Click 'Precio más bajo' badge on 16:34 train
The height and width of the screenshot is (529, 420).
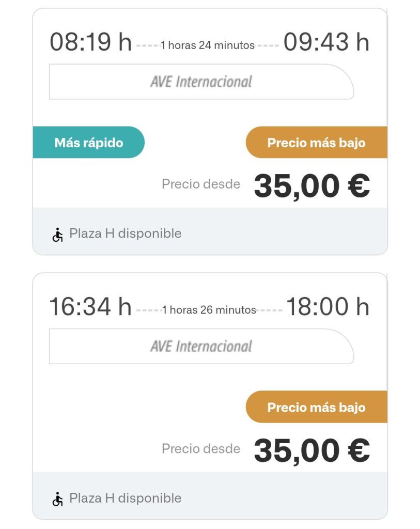pyautogui.click(x=316, y=408)
